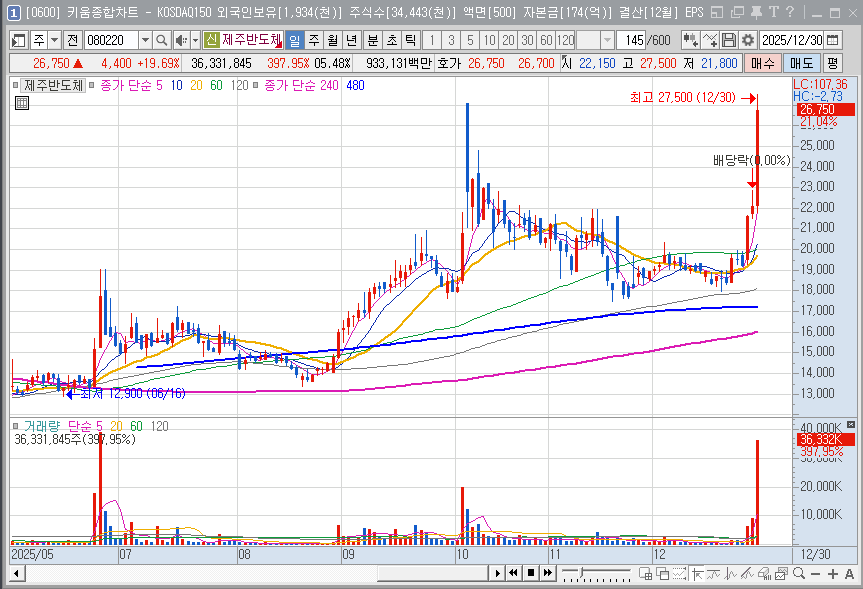Click the crosshair cursor tool icon
This screenshot has height=589, width=863.
[697, 574]
